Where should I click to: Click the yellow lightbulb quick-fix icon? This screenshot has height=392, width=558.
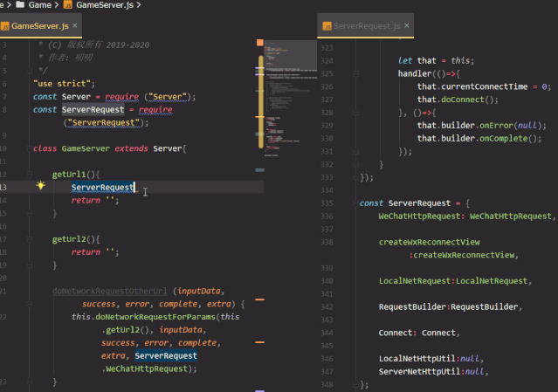[x=40, y=186]
